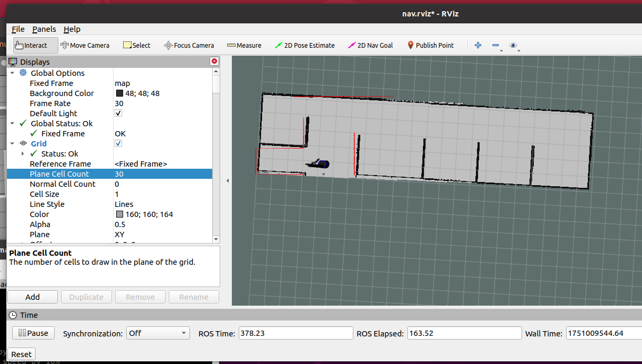Open the File menu

(18, 29)
